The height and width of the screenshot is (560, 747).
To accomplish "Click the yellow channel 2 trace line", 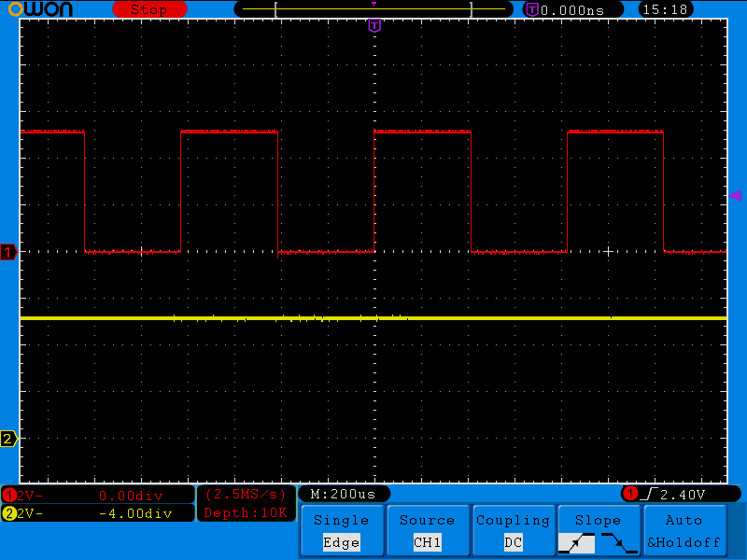I will pos(373,317).
